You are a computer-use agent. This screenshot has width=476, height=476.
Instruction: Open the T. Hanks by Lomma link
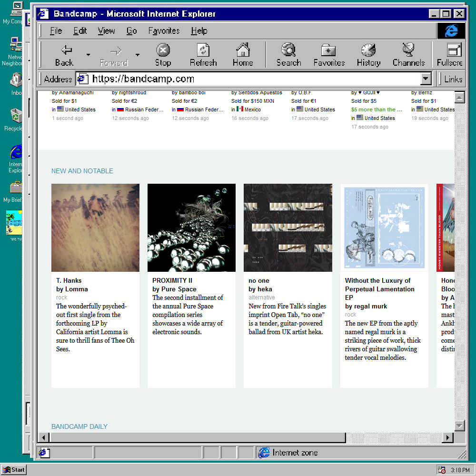[72, 285]
